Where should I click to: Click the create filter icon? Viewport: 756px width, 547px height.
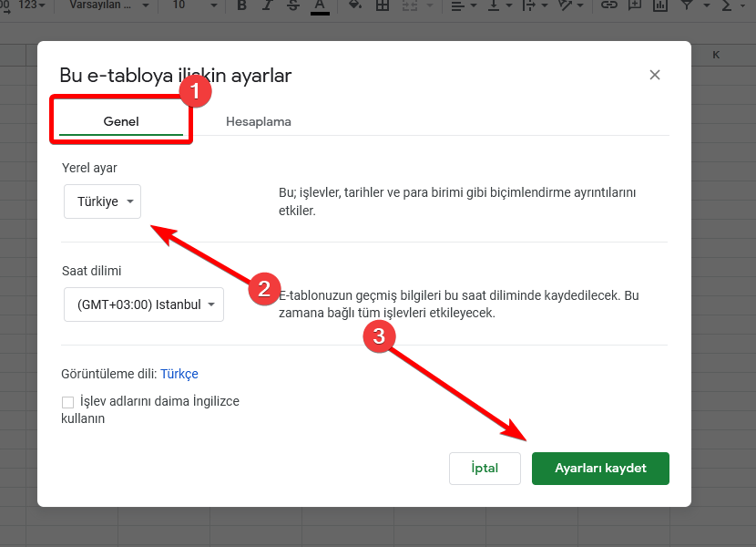pos(687,5)
